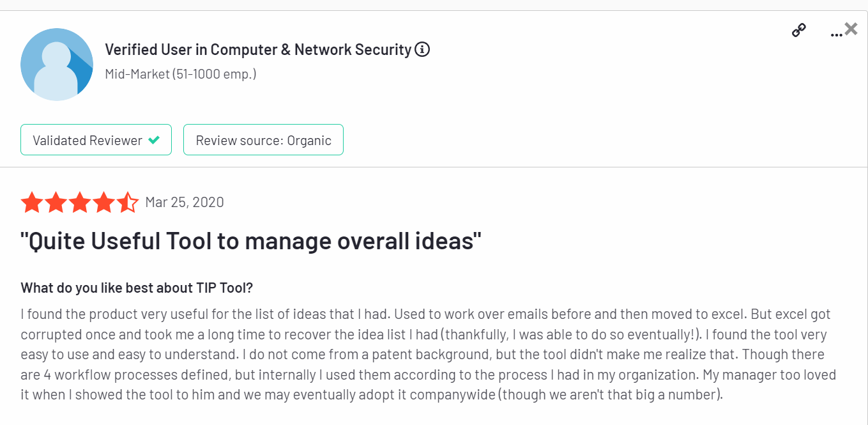868x425 pixels.
Task: Click the second rating star
Action: click(x=56, y=203)
